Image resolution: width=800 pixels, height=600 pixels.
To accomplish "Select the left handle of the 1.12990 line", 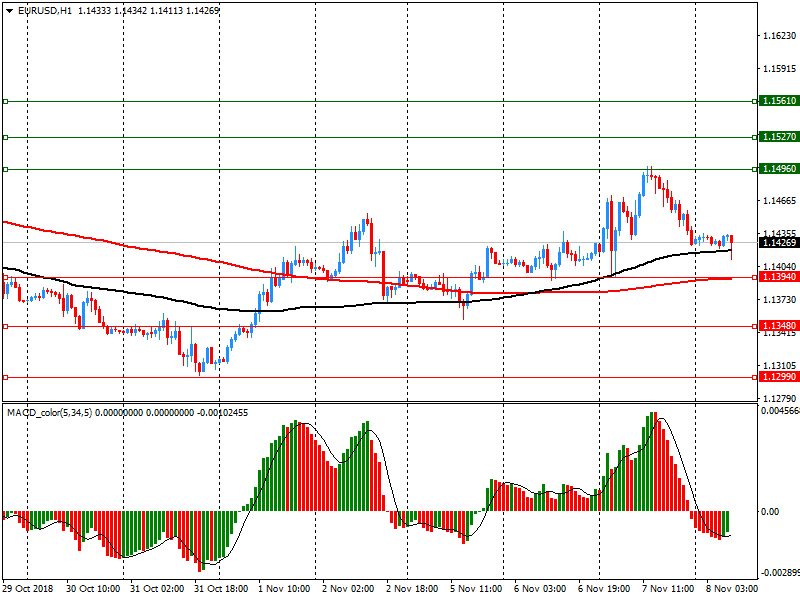I will (x=5, y=377).
